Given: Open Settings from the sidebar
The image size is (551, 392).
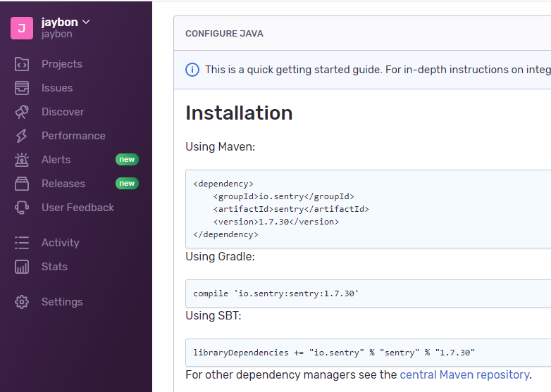Looking at the screenshot, I should click(62, 302).
